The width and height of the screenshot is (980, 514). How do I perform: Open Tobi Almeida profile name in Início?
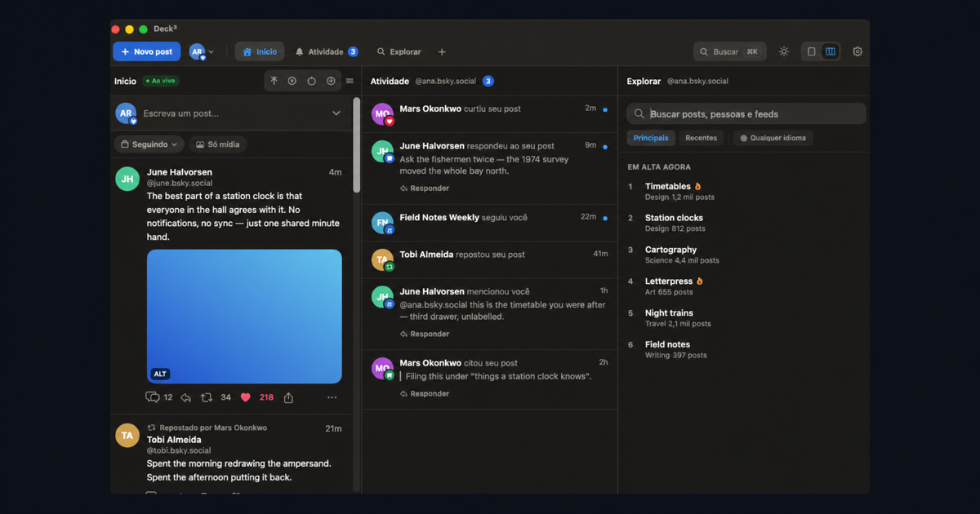click(174, 440)
